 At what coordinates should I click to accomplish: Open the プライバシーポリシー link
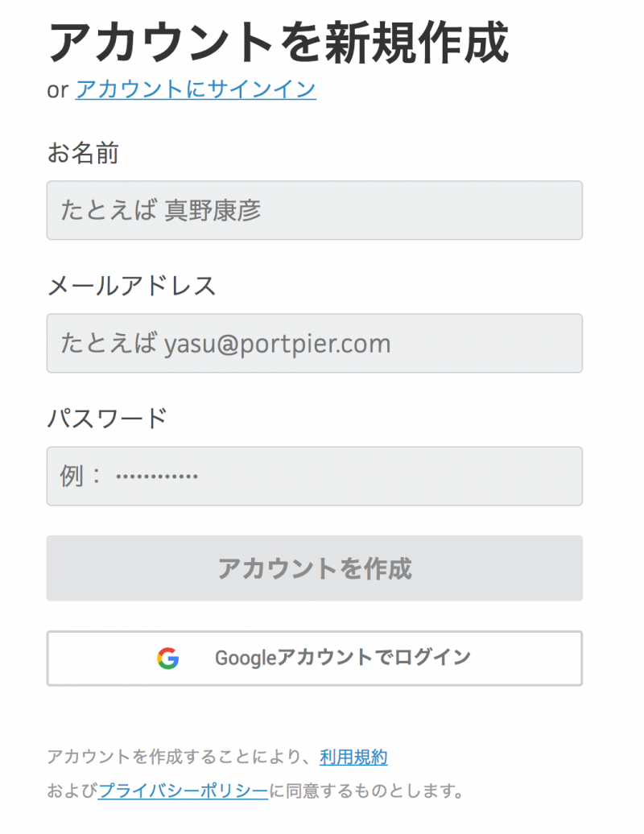tap(183, 791)
